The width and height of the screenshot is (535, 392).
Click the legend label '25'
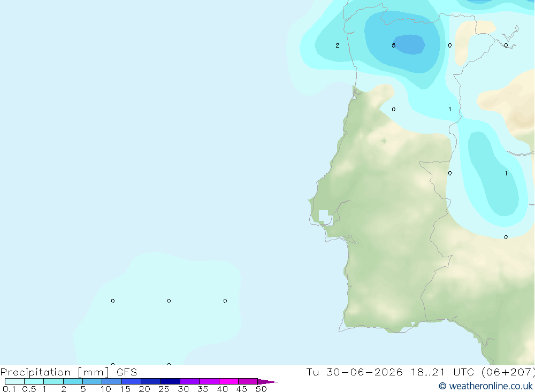(x=164, y=389)
